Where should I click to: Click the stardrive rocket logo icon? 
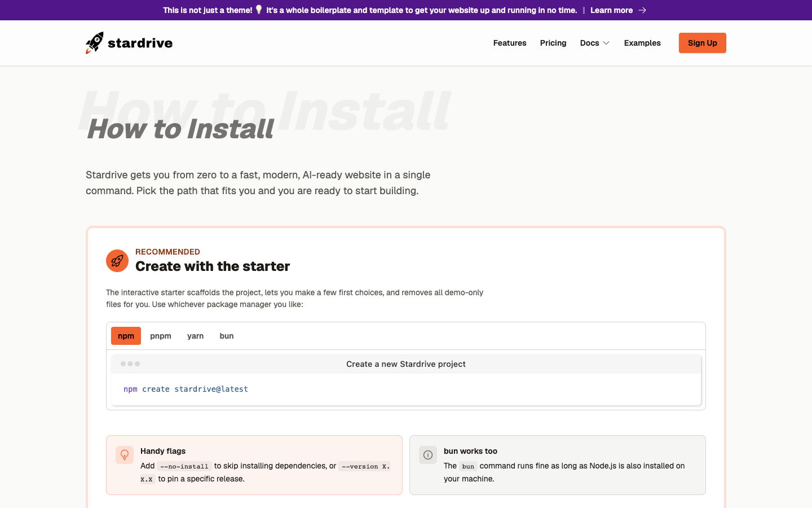coord(95,43)
